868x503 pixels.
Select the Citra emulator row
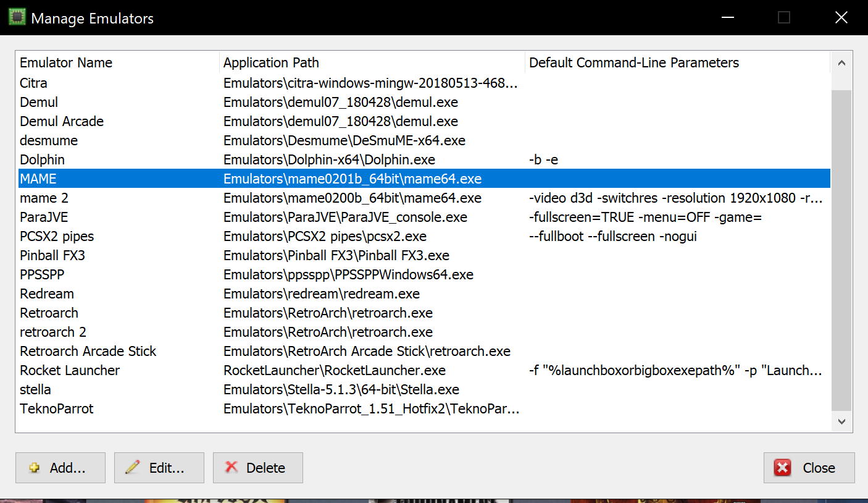point(424,83)
